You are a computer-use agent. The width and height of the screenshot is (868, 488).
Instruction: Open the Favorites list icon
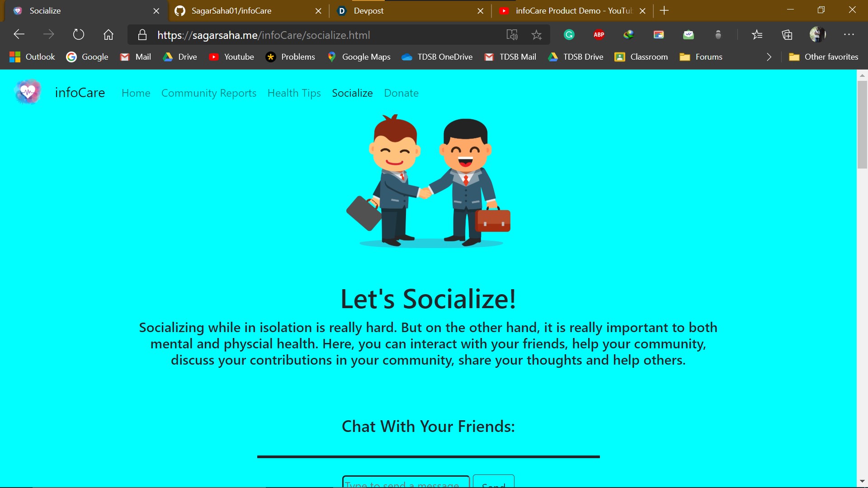click(757, 35)
